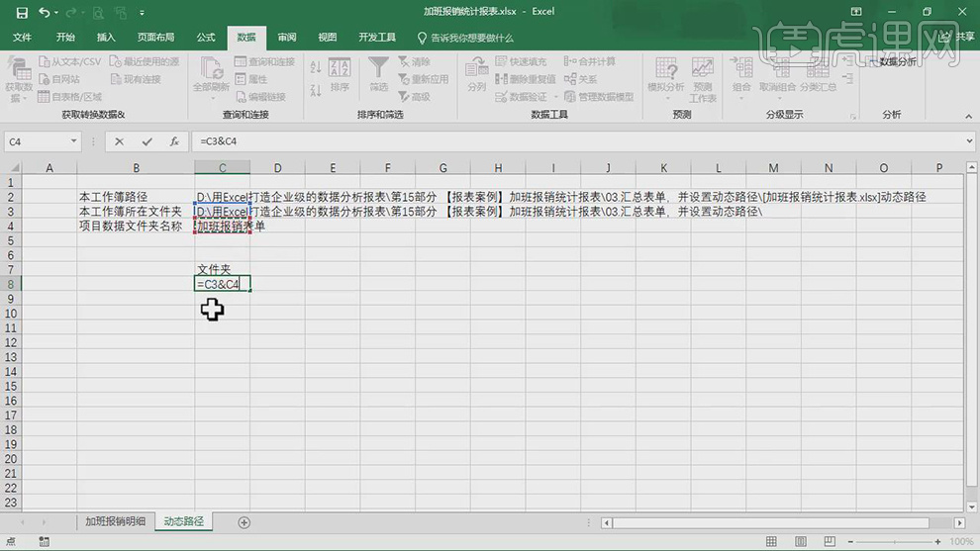
Task: Click Remove Duplicates (删除重复值)
Action: coord(525,79)
